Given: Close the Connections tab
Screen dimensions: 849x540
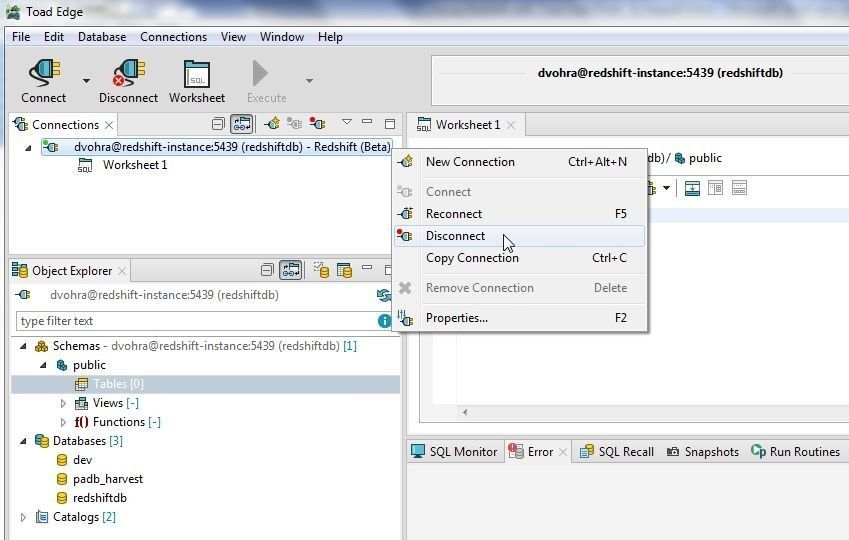Looking at the screenshot, I should (109, 125).
